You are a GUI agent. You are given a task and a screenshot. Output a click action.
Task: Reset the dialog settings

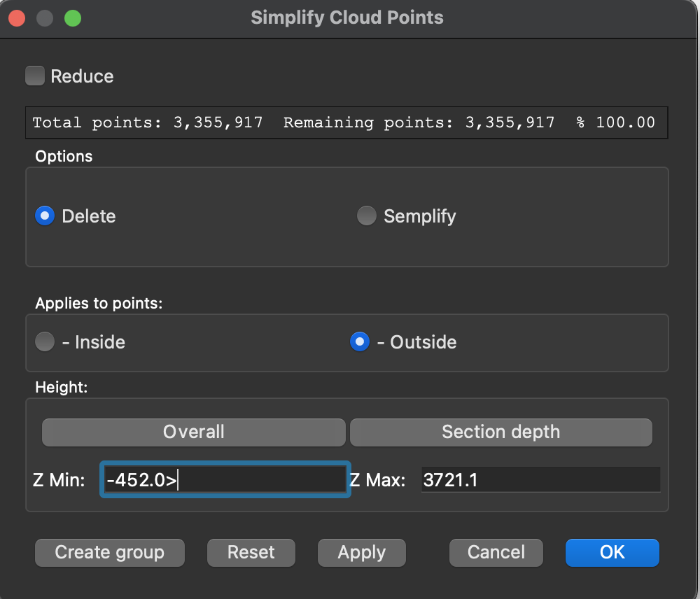pos(251,552)
